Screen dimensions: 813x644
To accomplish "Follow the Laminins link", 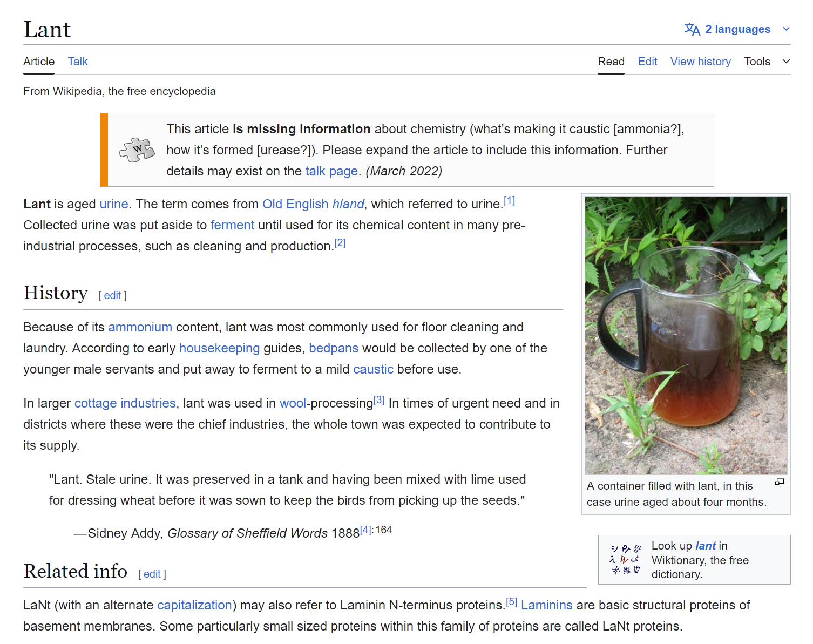I will [547, 605].
